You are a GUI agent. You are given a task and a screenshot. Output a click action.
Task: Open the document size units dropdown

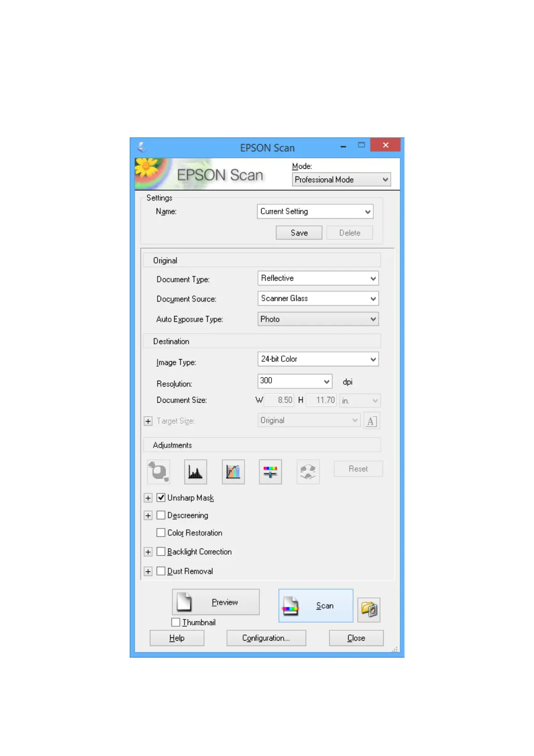point(360,400)
